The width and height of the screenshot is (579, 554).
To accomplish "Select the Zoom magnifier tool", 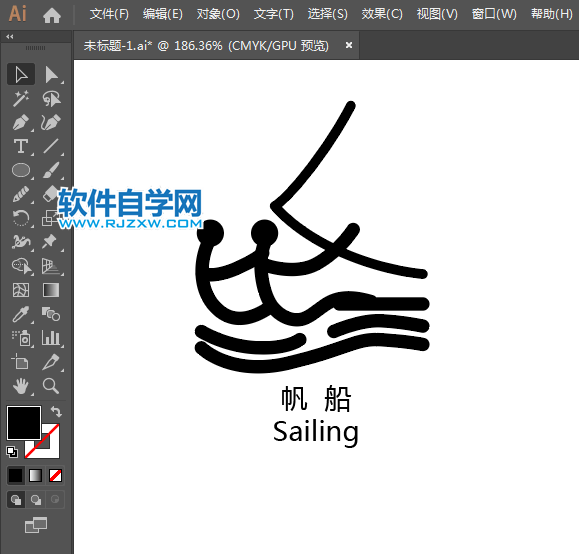I will [x=51, y=386].
